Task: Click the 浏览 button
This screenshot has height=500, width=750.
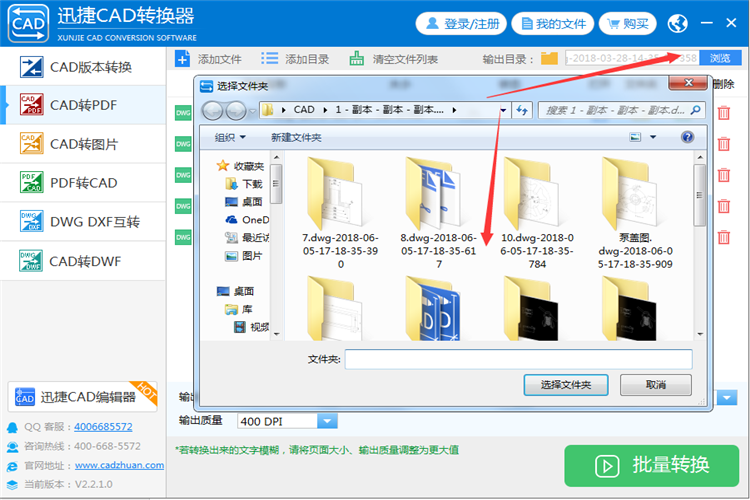Action: click(720, 58)
